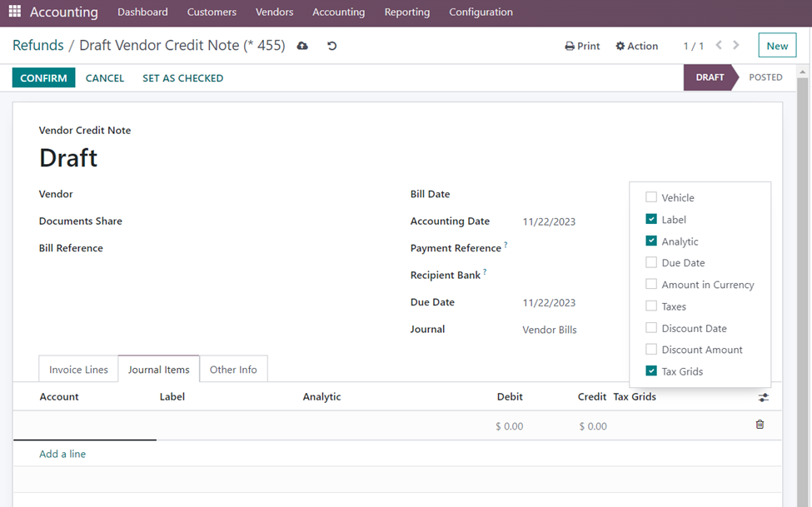This screenshot has width=812, height=507.
Task: Click the discard changes undo icon
Action: pos(331,46)
